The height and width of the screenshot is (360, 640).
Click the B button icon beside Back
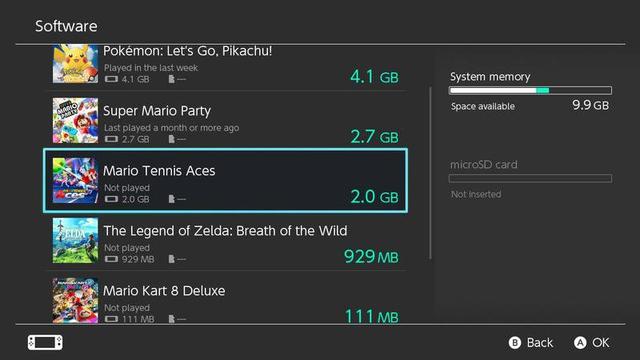click(x=515, y=342)
